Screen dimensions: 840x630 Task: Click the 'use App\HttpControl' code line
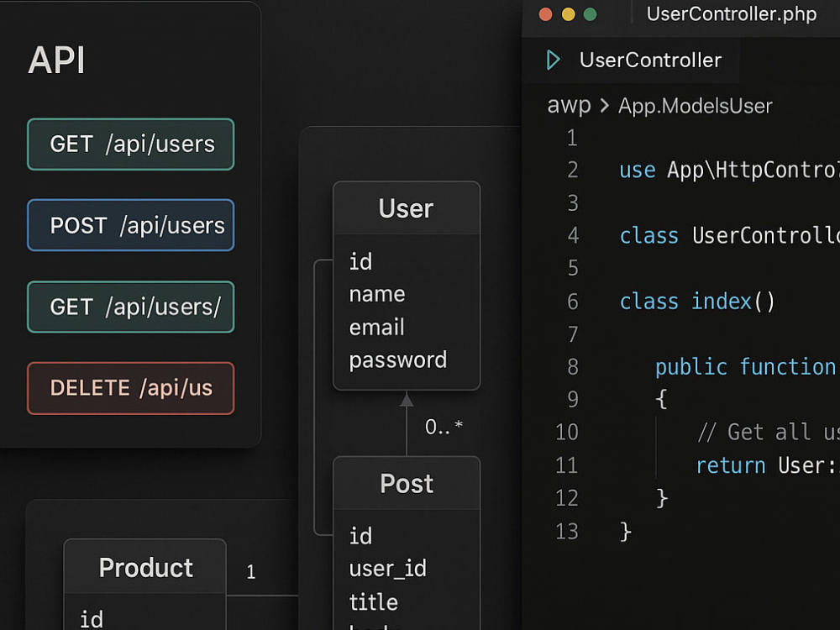point(730,171)
